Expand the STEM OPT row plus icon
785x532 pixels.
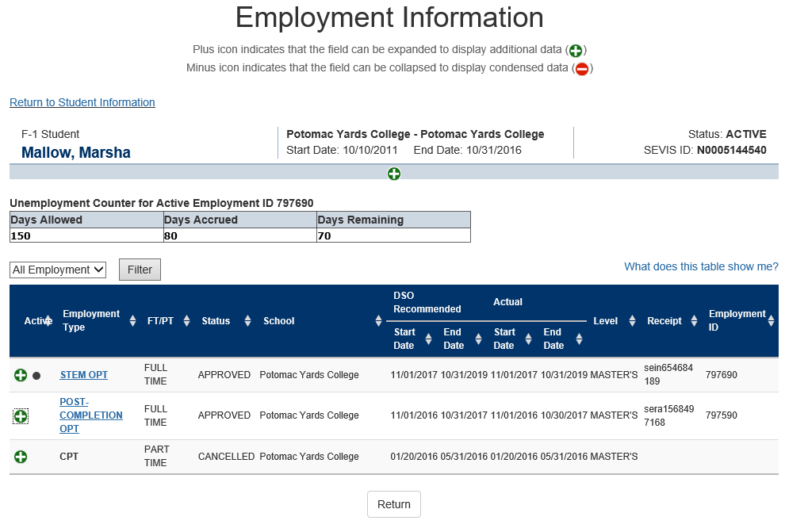click(21, 375)
